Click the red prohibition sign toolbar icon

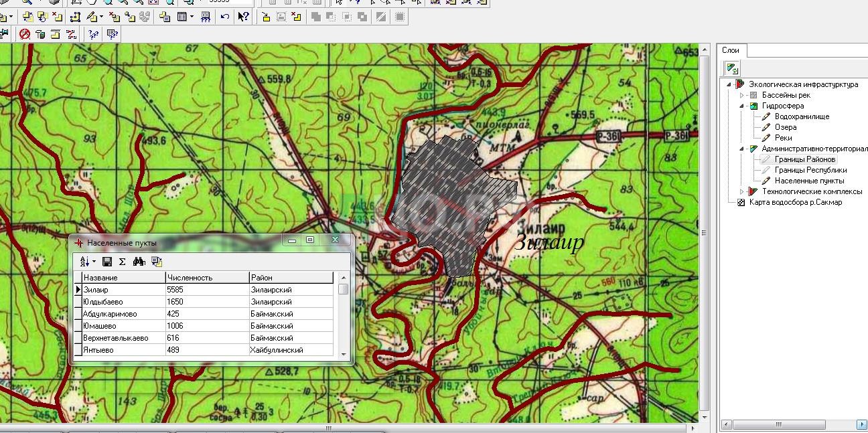click(25, 34)
